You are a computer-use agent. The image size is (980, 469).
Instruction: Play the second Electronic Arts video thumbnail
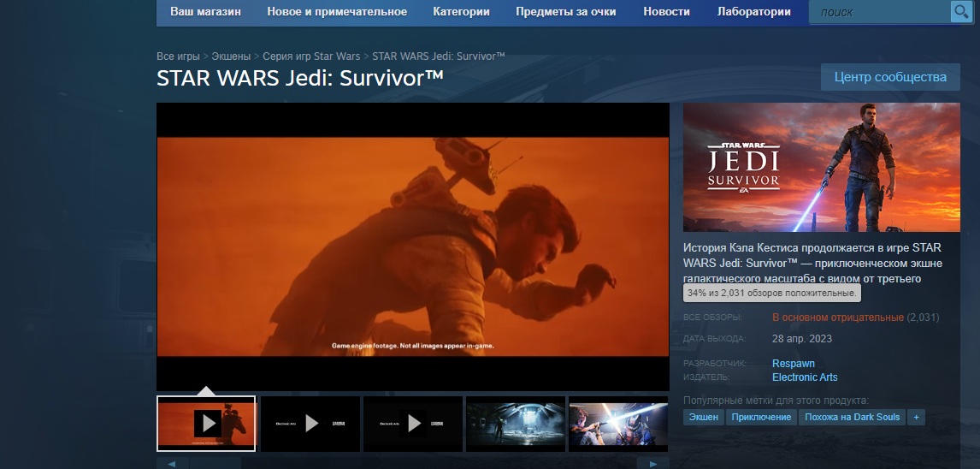(x=310, y=424)
